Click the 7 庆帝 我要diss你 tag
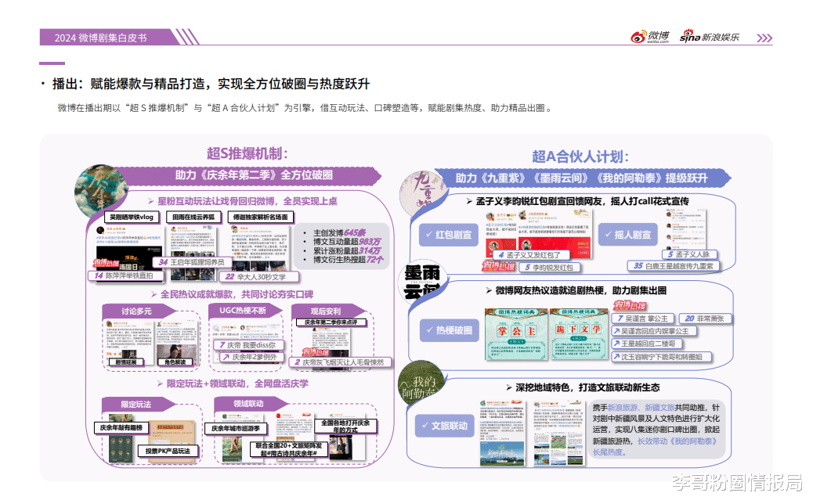 tap(248, 345)
